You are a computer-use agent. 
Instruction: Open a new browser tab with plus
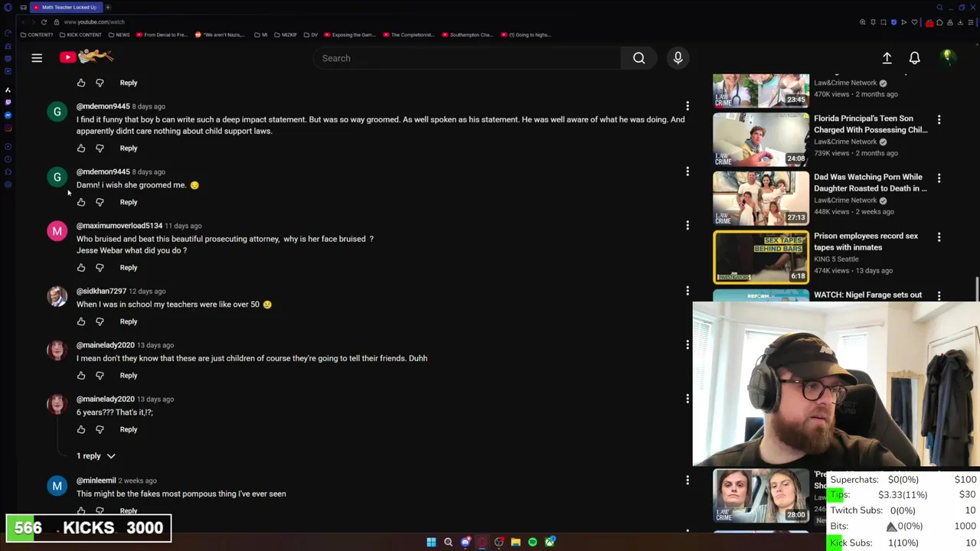pyautogui.click(x=108, y=7)
